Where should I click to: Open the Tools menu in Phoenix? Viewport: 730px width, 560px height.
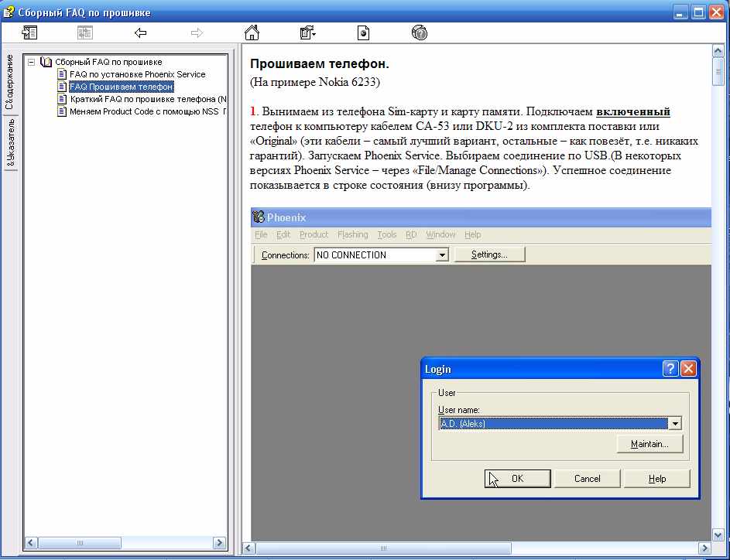pos(387,234)
